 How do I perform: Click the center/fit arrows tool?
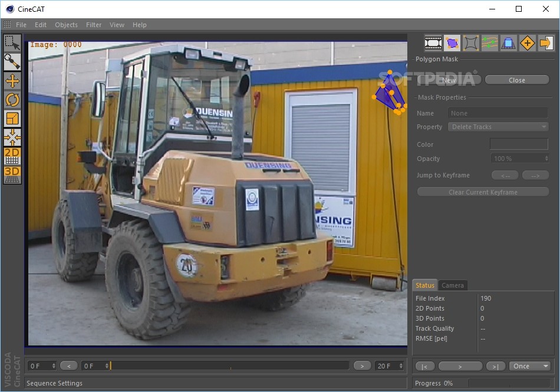point(12,137)
